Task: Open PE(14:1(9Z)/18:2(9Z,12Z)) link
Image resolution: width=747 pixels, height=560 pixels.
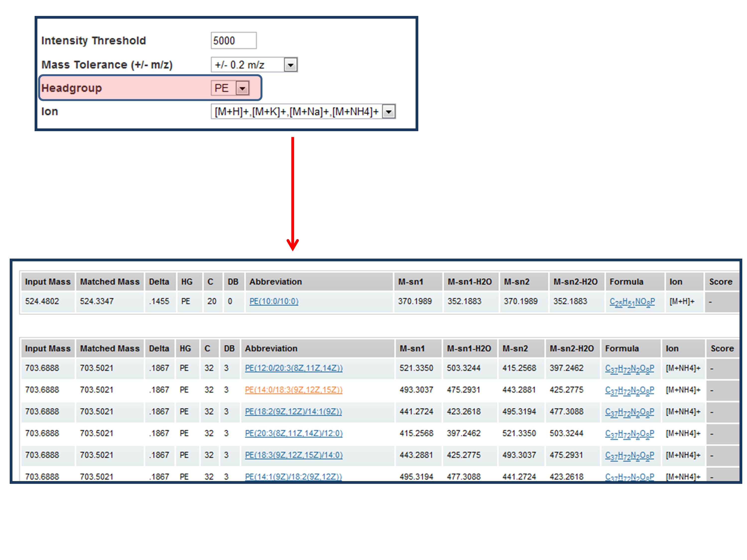Action: [293, 476]
